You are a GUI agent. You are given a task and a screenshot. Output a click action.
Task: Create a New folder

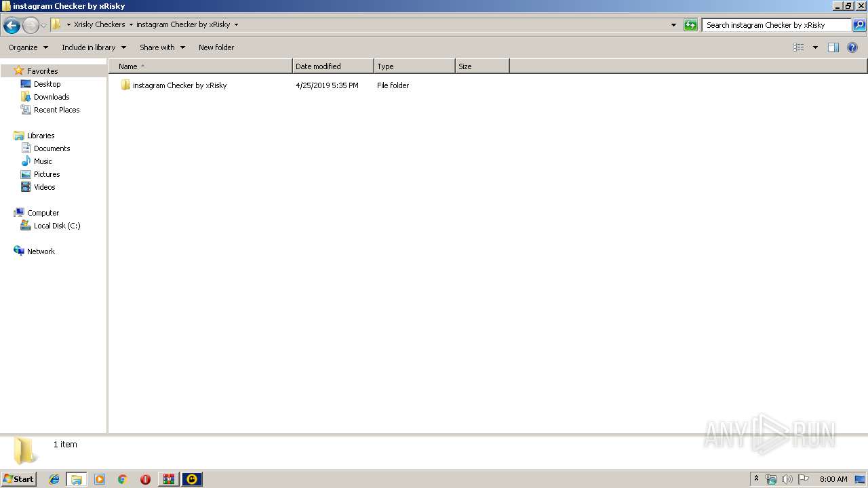(x=216, y=47)
